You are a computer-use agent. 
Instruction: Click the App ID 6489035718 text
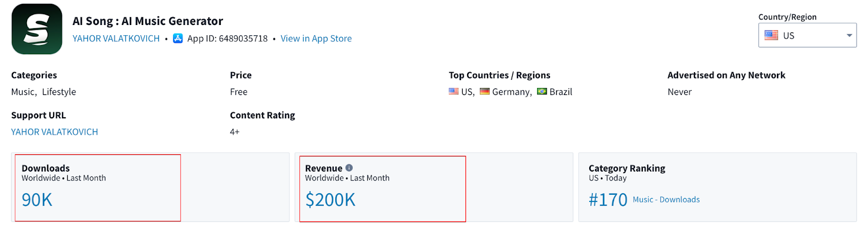pyautogui.click(x=227, y=39)
